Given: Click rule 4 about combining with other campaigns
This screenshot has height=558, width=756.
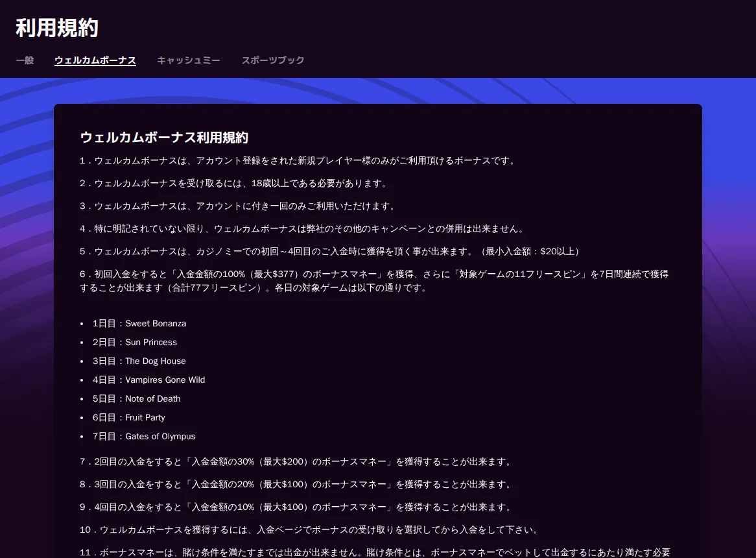Looking at the screenshot, I should pyautogui.click(x=303, y=228).
